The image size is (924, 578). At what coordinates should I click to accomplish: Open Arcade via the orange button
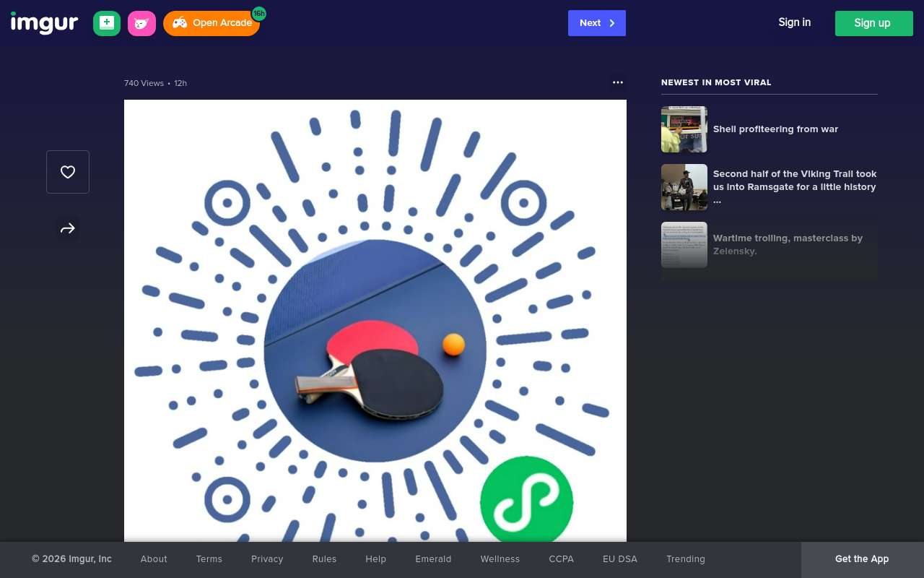click(x=212, y=23)
